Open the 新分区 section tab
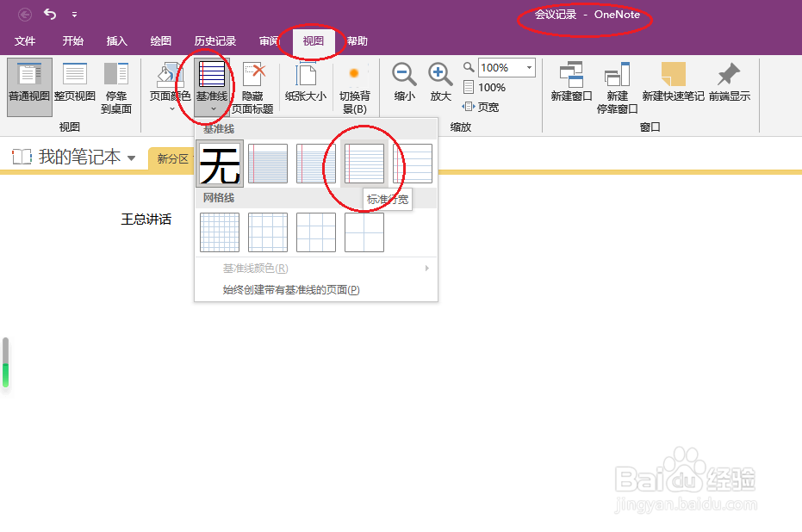This screenshot has height=532, width=802. pos(173,159)
